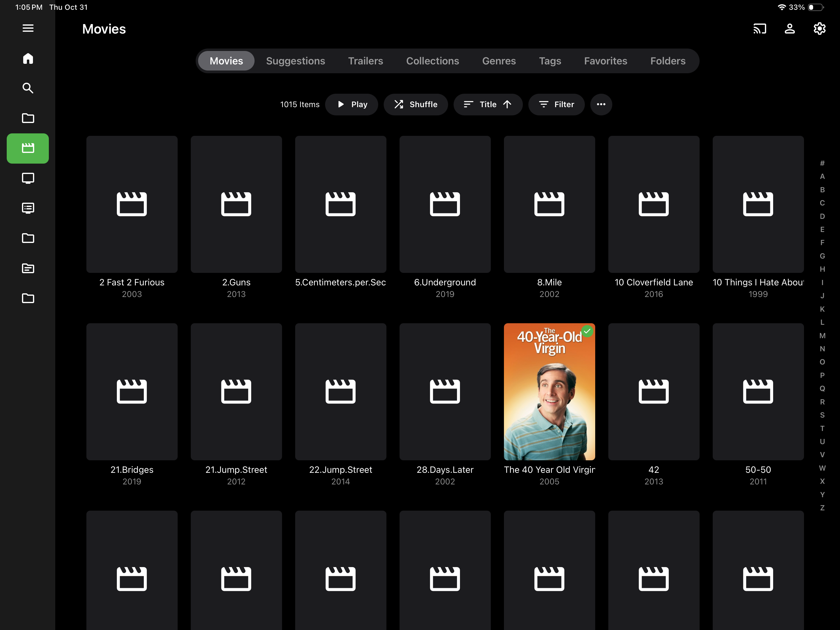Switch to the Collections tab
Image resolution: width=840 pixels, height=630 pixels.
(433, 61)
